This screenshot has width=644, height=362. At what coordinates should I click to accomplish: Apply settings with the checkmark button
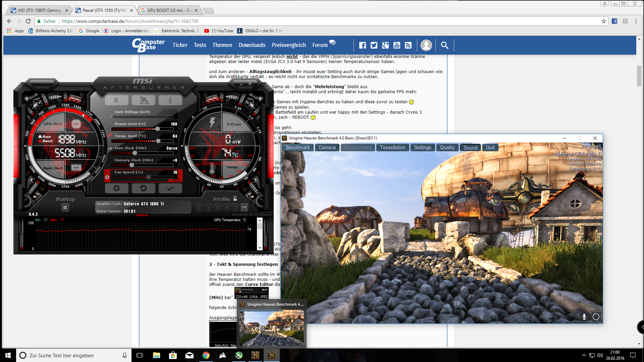170,188
